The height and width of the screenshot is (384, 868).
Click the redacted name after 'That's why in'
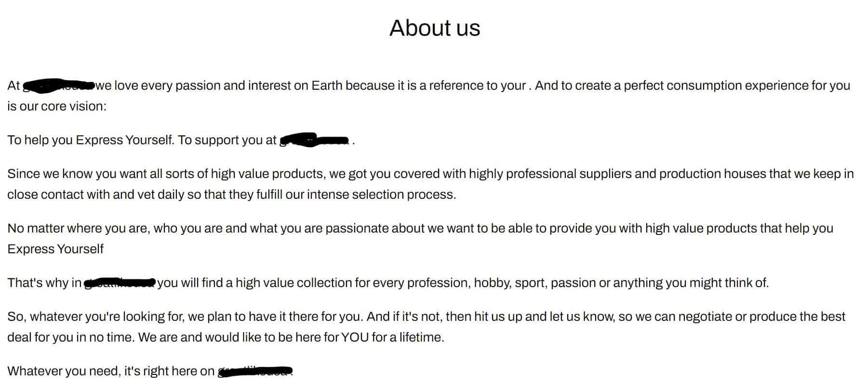(120, 283)
